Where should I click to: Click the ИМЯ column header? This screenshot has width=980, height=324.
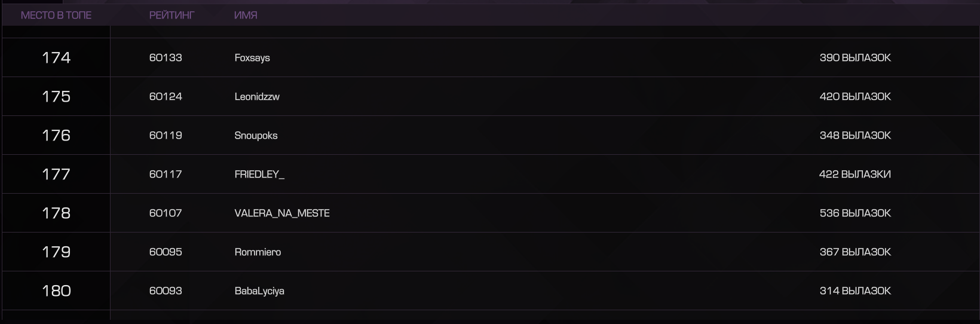246,15
